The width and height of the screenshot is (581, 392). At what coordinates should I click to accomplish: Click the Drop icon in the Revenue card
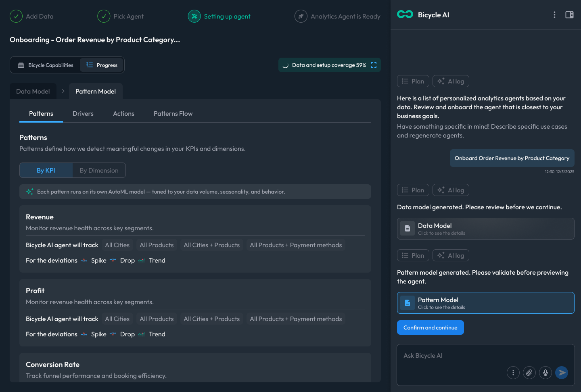113,261
